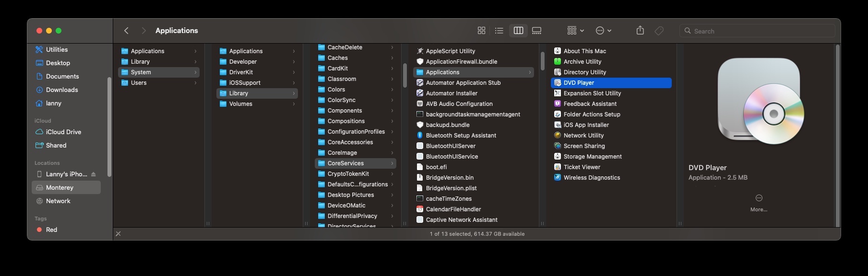Go forward with the right chevron button
868x276 pixels.
pos(143,31)
